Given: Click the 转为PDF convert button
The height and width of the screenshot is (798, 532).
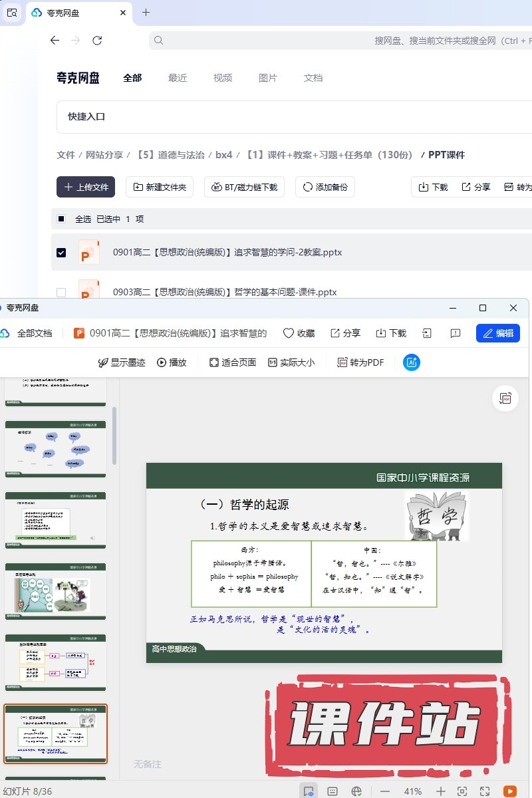Looking at the screenshot, I should 360,362.
